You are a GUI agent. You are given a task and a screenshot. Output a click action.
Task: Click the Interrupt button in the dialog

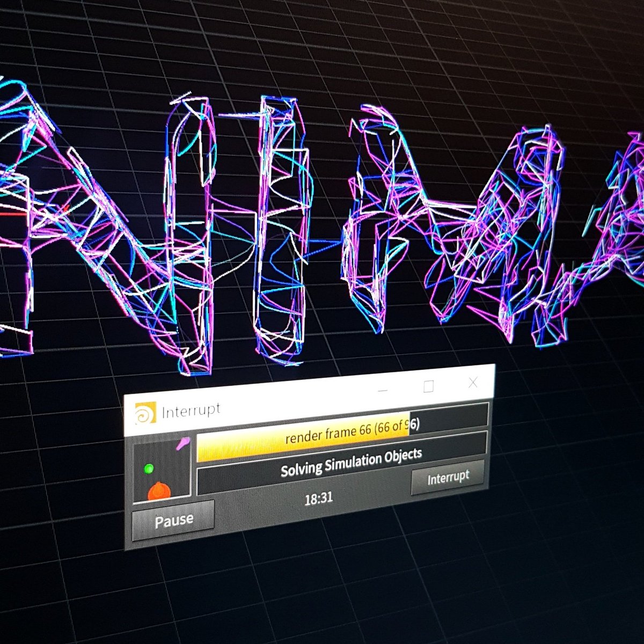[448, 477]
